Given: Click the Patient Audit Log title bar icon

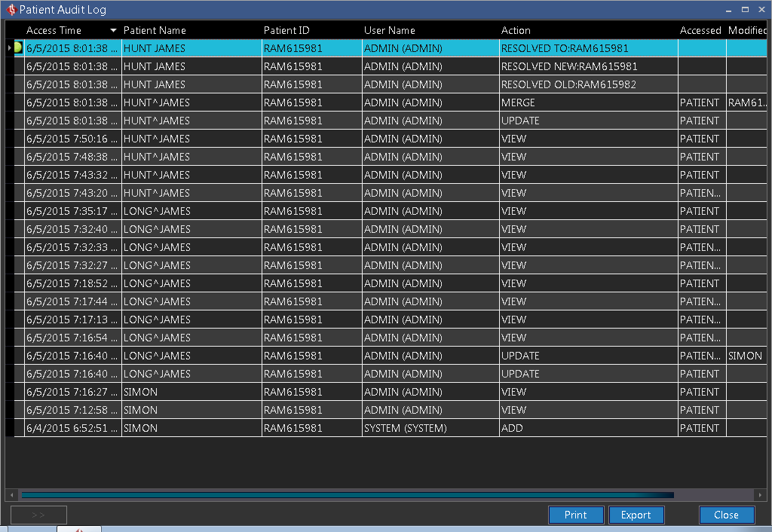Looking at the screenshot, I should [x=10, y=10].
